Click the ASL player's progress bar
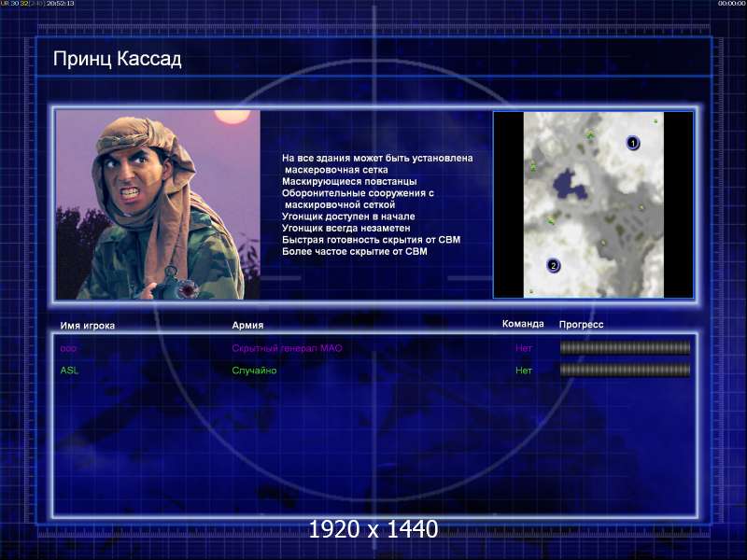747x560 pixels. coord(625,370)
